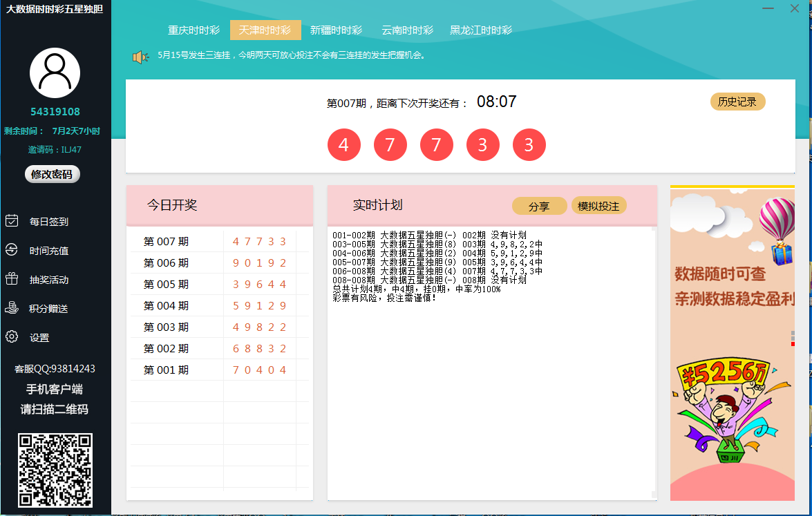Viewport: 812px width, 516px height.
Task: Click the last red ball showing 3
Action: point(529,144)
